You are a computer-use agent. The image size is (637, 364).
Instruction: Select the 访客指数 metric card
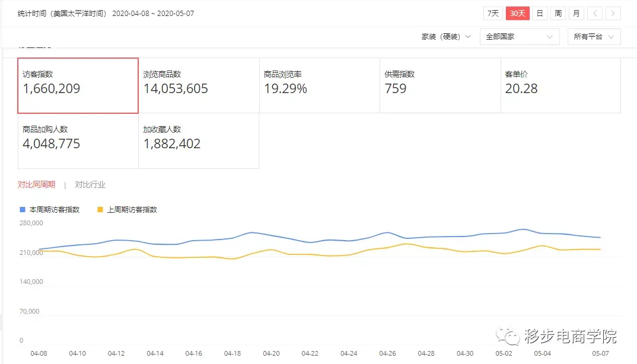tap(78, 85)
